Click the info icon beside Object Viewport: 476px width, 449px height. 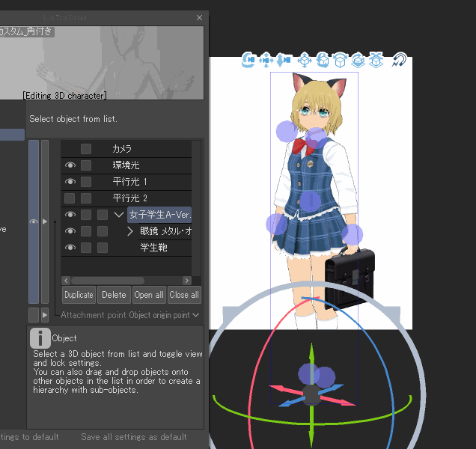[40, 338]
